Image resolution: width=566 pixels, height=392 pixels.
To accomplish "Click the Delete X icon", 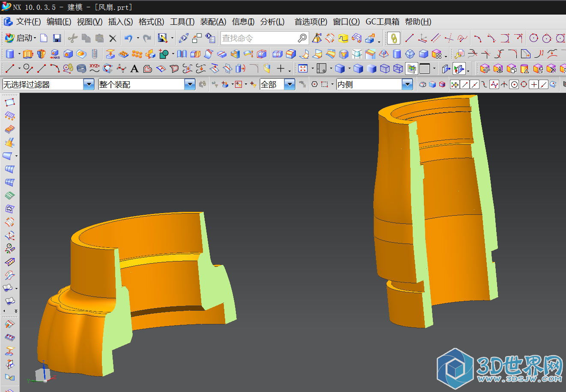I will click(113, 39).
